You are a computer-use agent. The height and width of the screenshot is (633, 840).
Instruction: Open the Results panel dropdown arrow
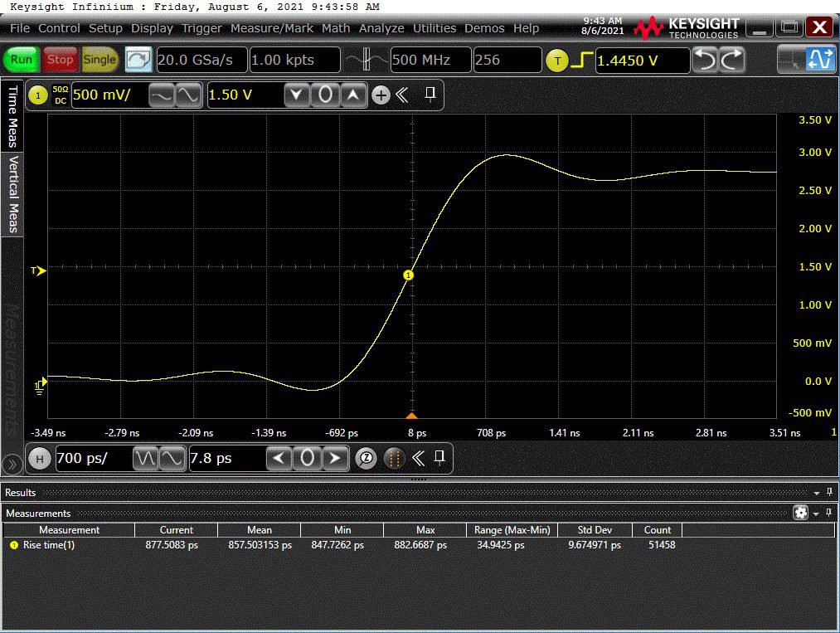[x=817, y=493]
